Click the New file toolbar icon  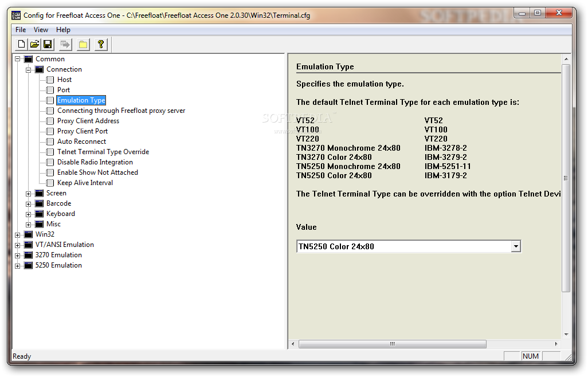click(22, 45)
